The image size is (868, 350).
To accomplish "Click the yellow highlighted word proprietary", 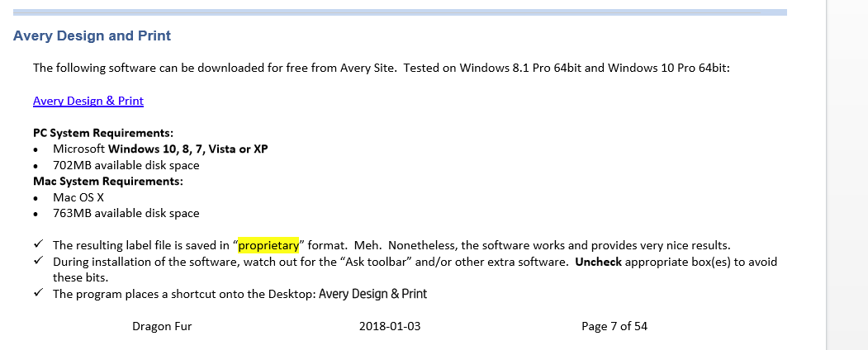I will point(268,245).
